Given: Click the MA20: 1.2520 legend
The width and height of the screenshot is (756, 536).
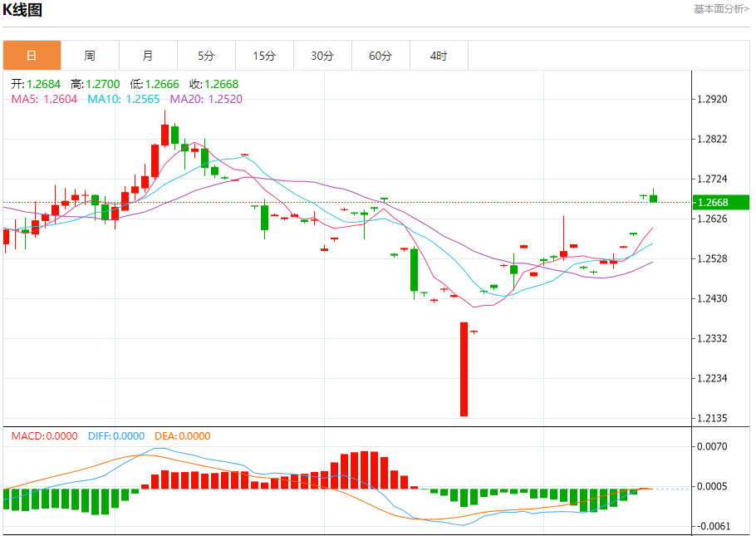Looking at the screenshot, I should pyautogui.click(x=206, y=99).
